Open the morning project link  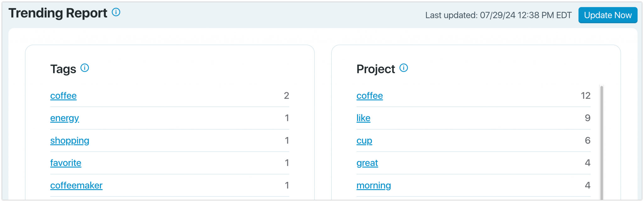pyautogui.click(x=374, y=185)
